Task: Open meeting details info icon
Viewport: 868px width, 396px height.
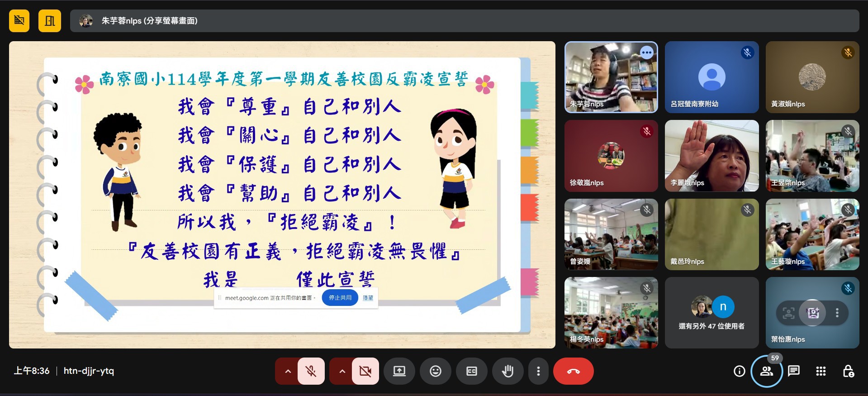Action: tap(739, 371)
